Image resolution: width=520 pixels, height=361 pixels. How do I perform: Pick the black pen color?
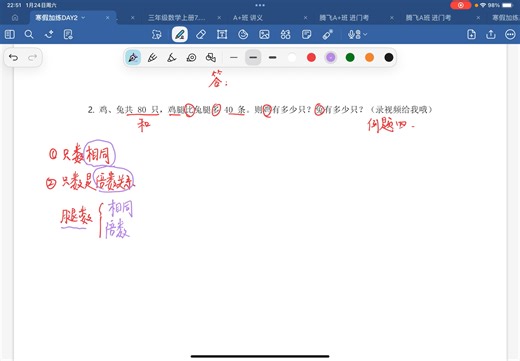pyautogui.click(x=389, y=58)
